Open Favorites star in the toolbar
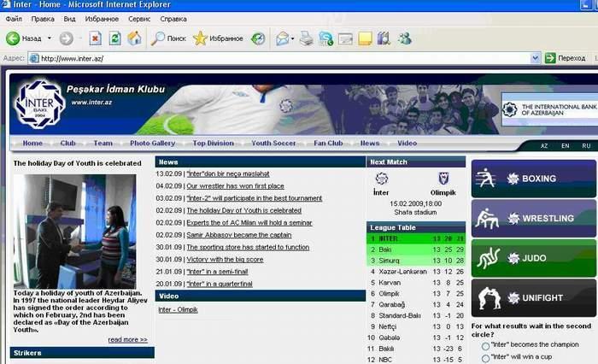Screen dimensions: 598x364 [x=200, y=38]
